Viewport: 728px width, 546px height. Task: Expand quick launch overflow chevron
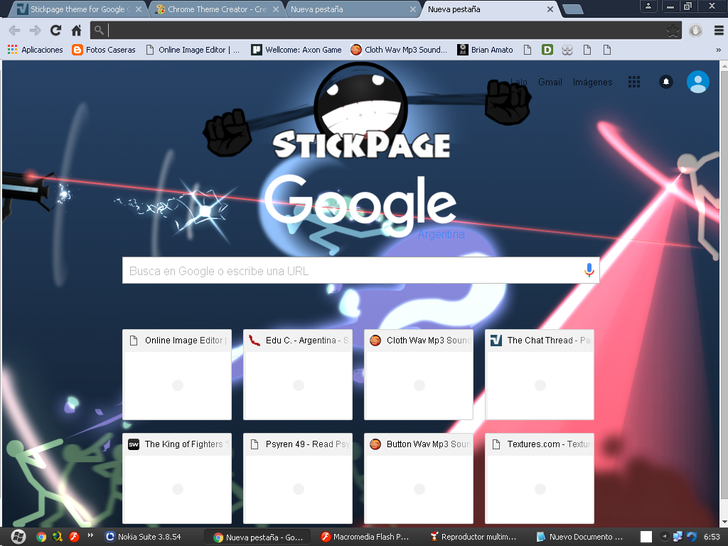click(90, 535)
